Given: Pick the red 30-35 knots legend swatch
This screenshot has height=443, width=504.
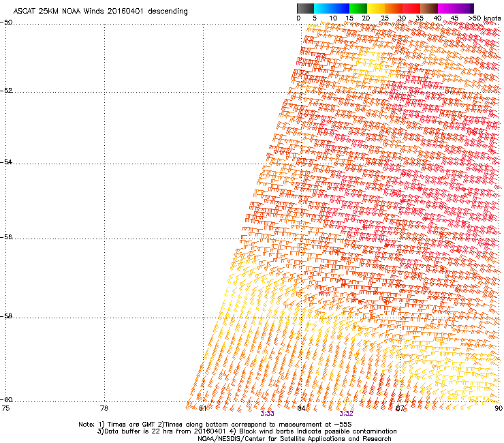Looking at the screenshot, I should coord(411,8).
